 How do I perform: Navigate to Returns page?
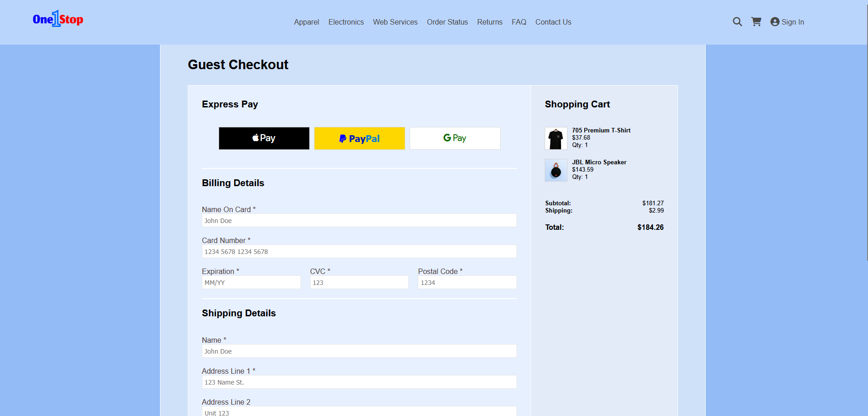(490, 22)
